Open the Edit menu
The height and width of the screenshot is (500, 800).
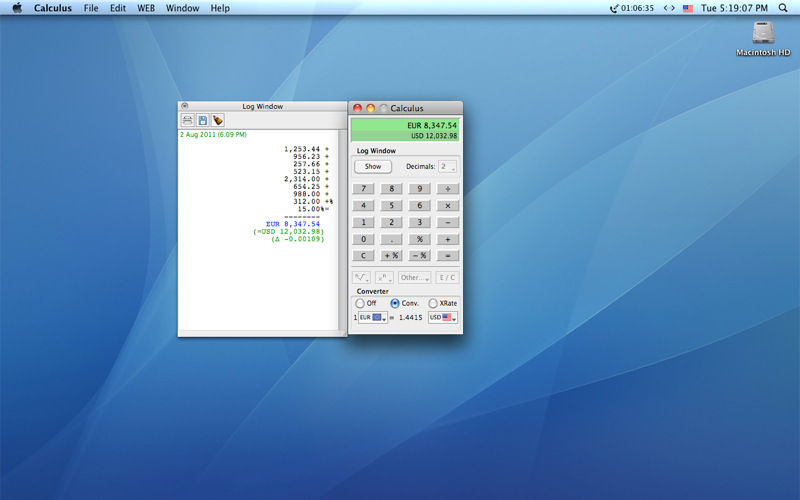[118, 8]
